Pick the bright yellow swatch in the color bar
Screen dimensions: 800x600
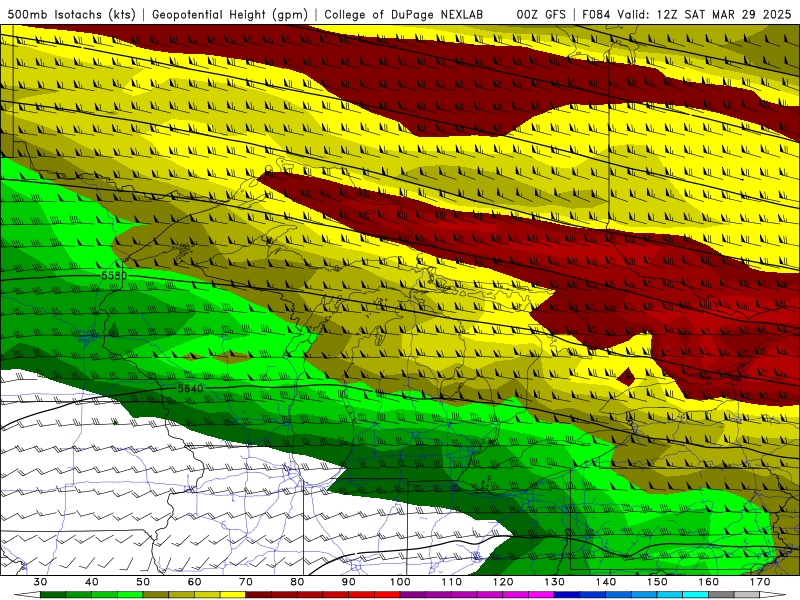[233, 596]
